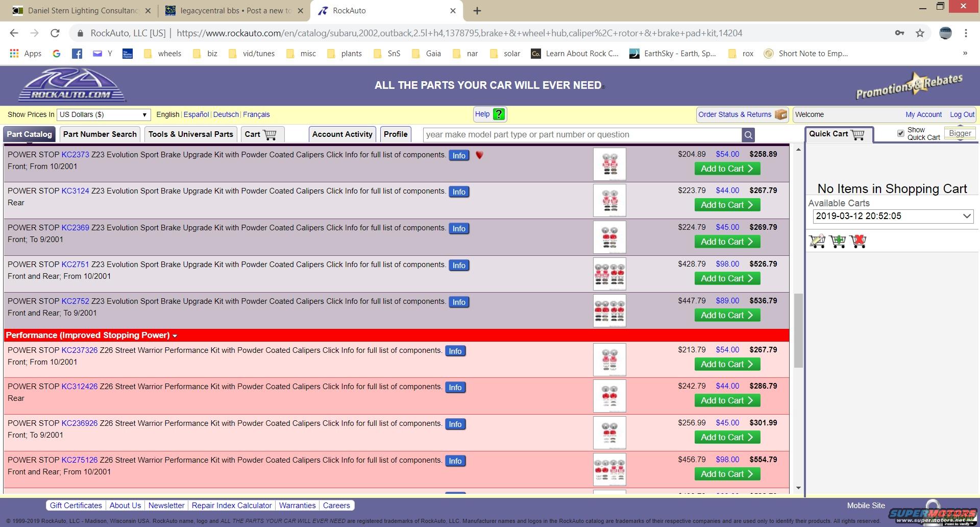Click the search magnifier icon button

pos(748,135)
